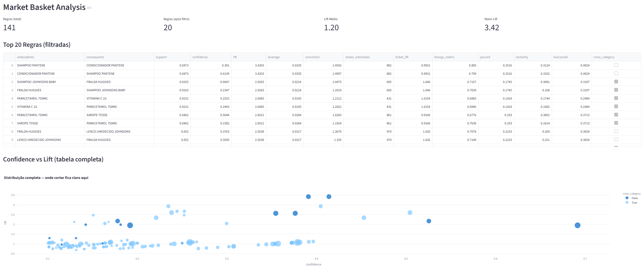Select the FRALDA HUGGIES consequent cell in row 2
This screenshot has width=644, height=269.
119,82
